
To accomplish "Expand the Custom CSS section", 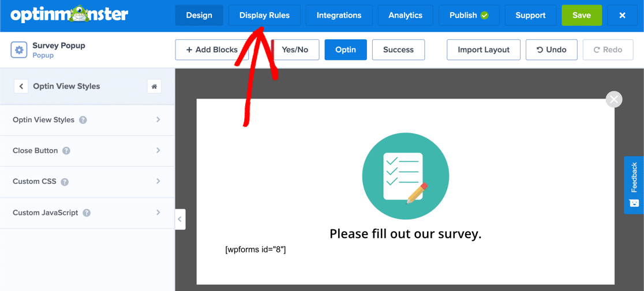I will coord(87,182).
